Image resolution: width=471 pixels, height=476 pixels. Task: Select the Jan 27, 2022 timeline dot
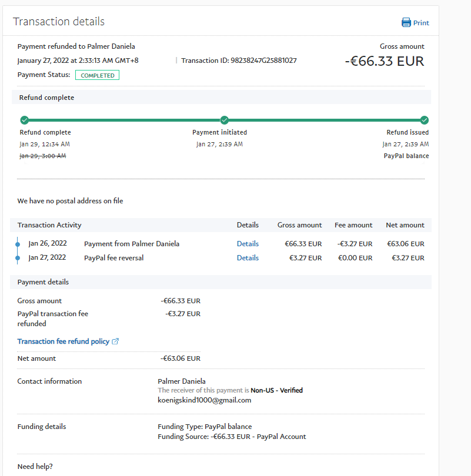(x=18, y=258)
